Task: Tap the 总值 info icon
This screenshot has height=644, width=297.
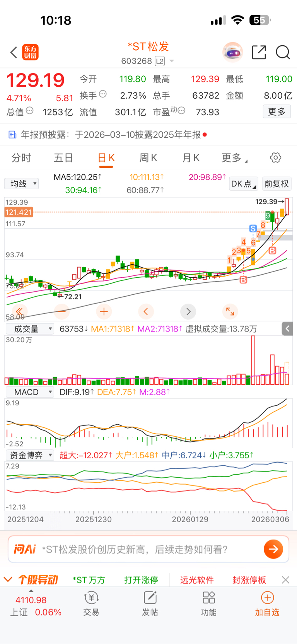Action: click(x=29, y=111)
